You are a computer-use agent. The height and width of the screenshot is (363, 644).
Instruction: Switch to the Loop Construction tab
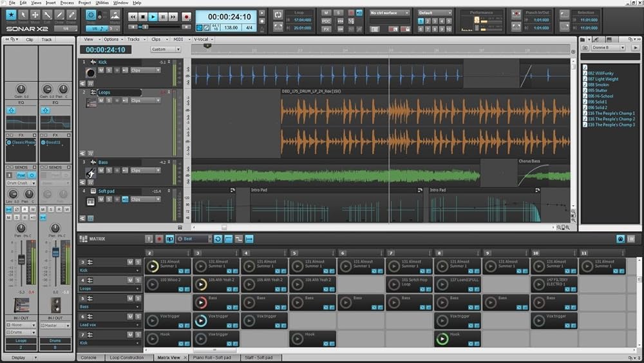click(x=128, y=357)
